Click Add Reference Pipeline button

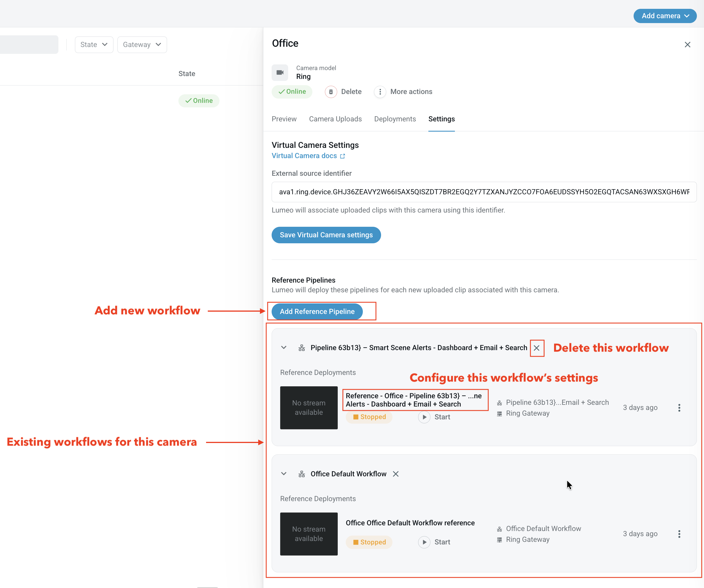click(x=317, y=311)
